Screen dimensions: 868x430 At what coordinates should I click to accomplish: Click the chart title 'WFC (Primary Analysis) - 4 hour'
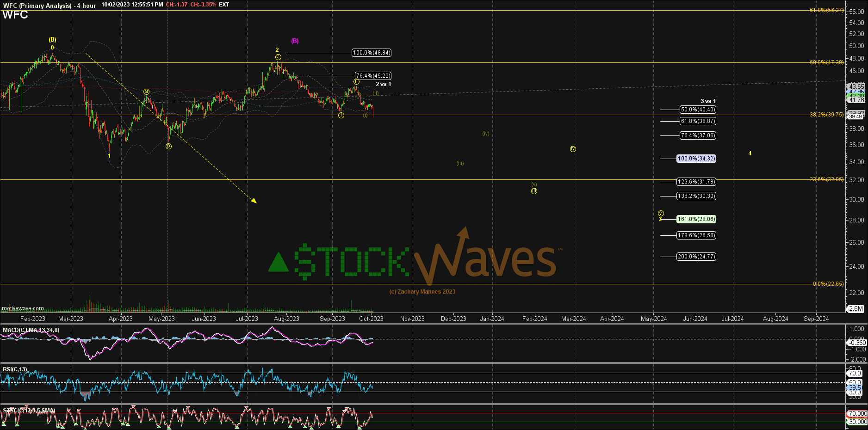point(50,6)
